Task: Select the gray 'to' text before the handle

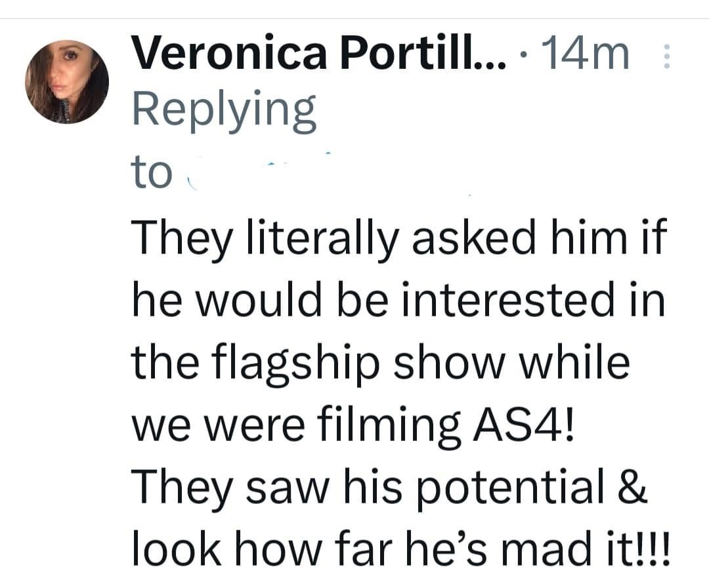Action: [x=152, y=173]
